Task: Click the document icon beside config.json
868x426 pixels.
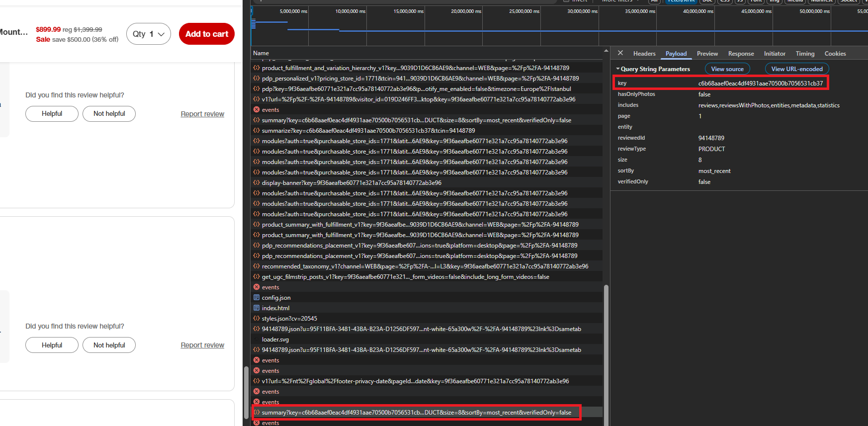Action: (257, 297)
